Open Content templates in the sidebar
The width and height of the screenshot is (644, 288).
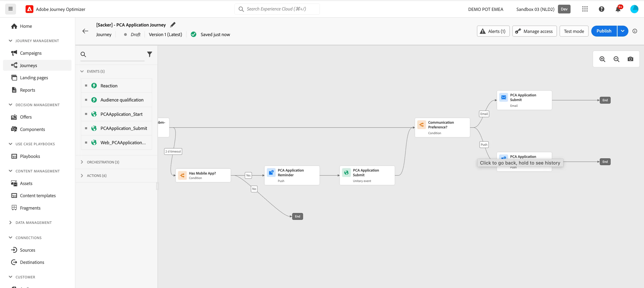tap(37, 195)
